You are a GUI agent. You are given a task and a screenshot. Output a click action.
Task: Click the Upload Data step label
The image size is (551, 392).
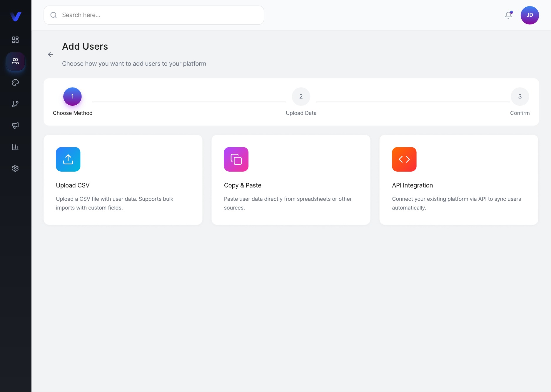pyautogui.click(x=301, y=113)
